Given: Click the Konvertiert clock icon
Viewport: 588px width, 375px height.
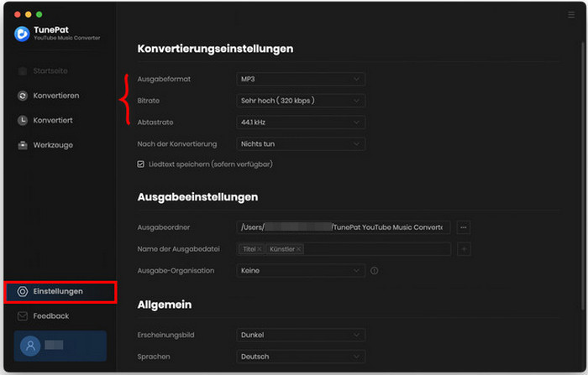Looking at the screenshot, I should point(23,120).
